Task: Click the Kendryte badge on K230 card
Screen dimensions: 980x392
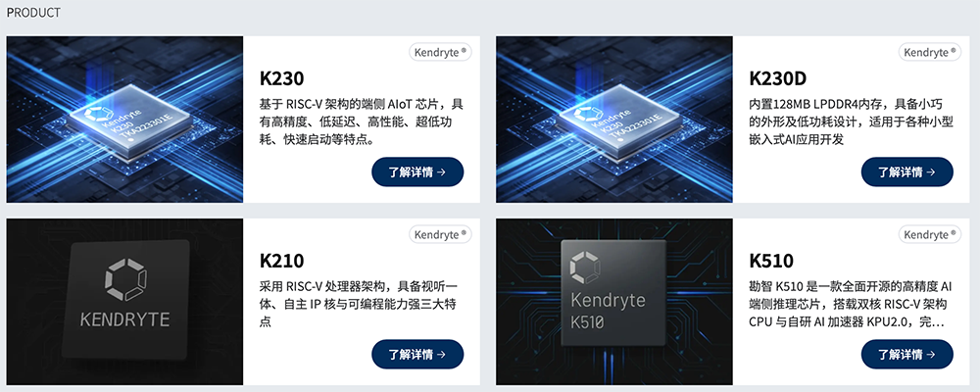Action: (441, 53)
